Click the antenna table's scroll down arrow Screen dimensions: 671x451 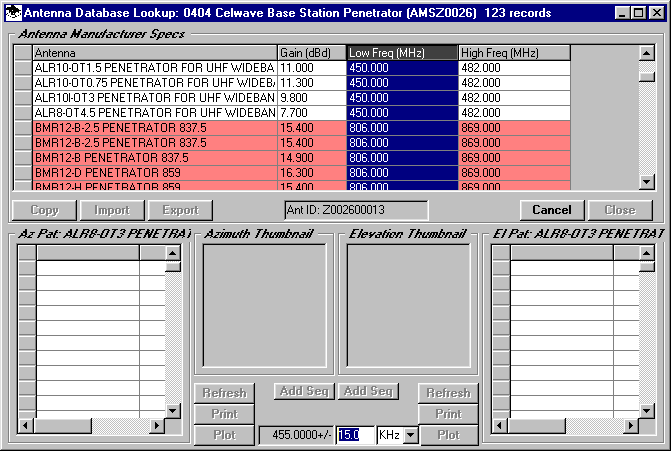coord(647,181)
